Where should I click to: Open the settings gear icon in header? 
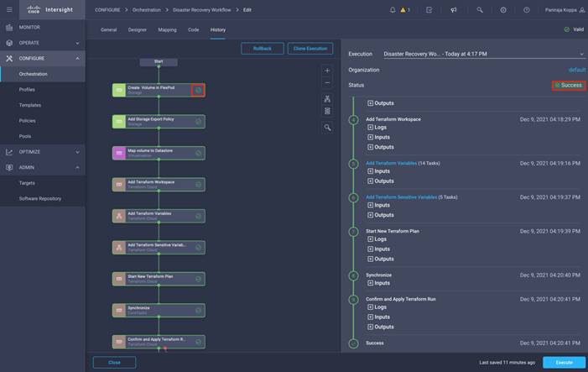503,10
